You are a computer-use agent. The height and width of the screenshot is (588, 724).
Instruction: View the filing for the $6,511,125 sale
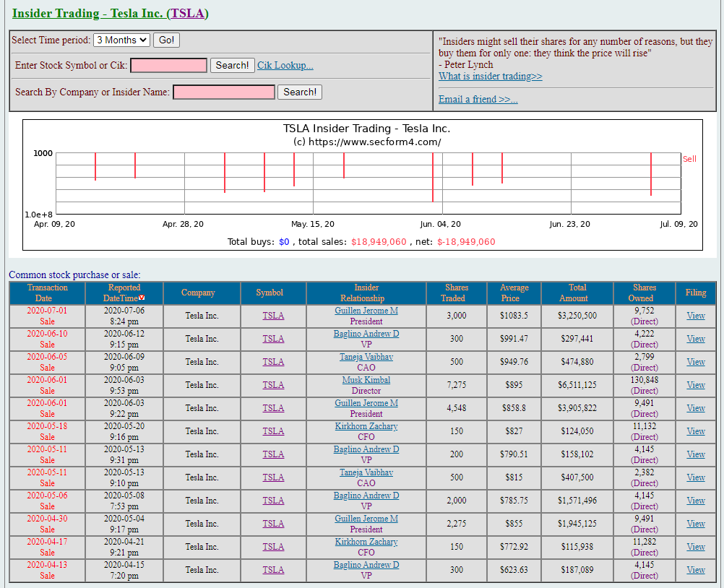coord(695,385)
